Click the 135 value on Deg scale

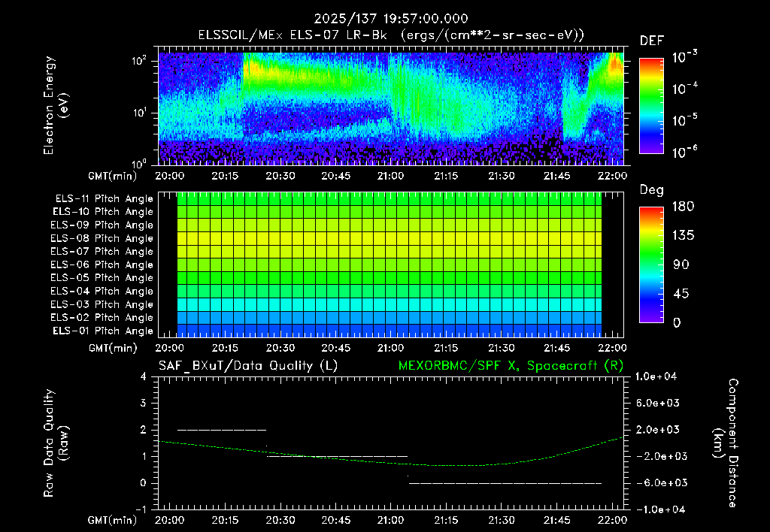pos(683,235)
